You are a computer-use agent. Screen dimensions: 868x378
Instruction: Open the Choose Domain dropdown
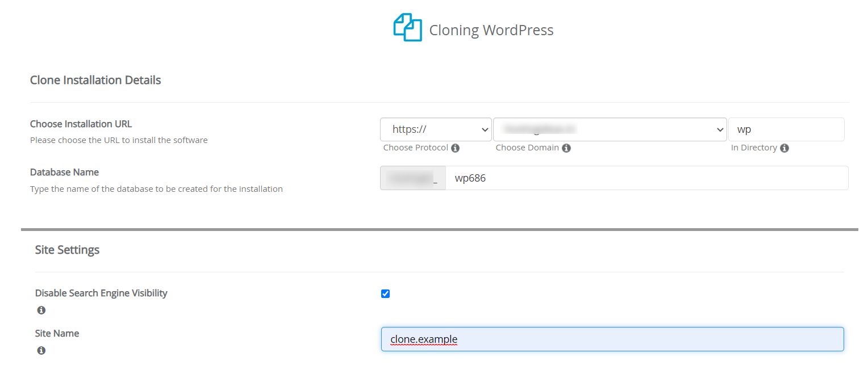click(x=610, y=129)
